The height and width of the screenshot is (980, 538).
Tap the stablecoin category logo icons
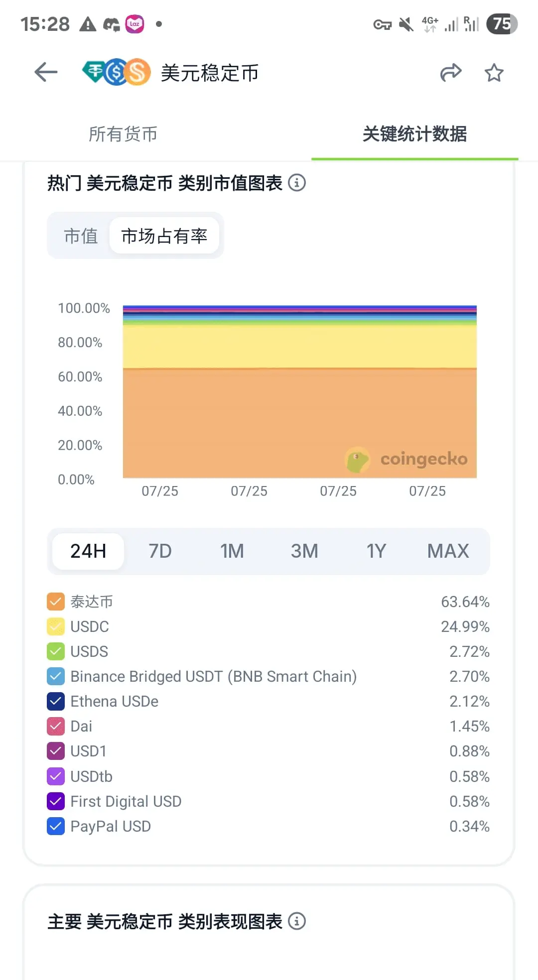pos(117,72)
